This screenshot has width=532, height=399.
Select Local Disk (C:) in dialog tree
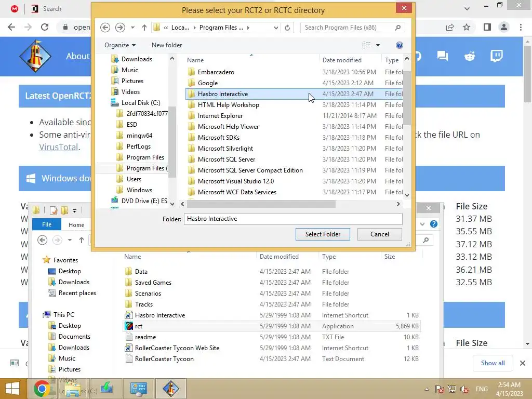[141, 102]
